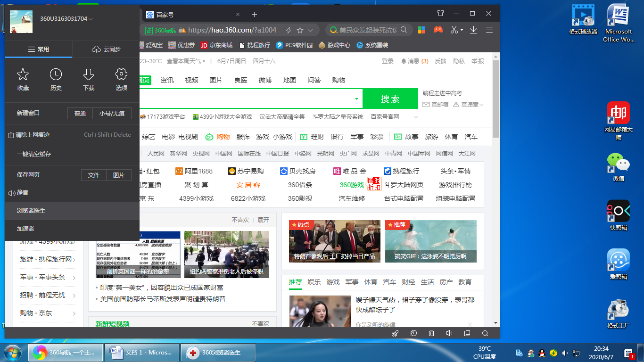Image resolution: width=644 pixels, height=362 pixels.
Task: Click the zoom magnifier icon in status bar
Action: (x=485, y=333)
